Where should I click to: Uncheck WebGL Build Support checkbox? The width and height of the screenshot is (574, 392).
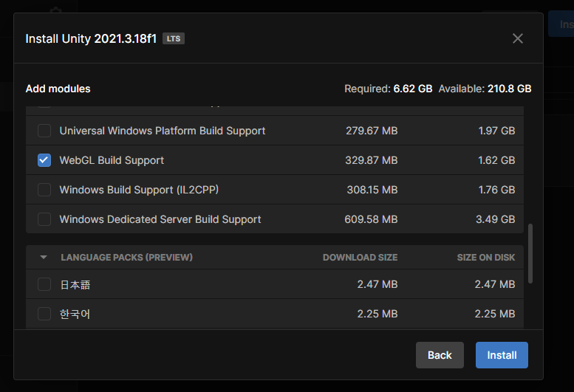click(x=44, y=160)
